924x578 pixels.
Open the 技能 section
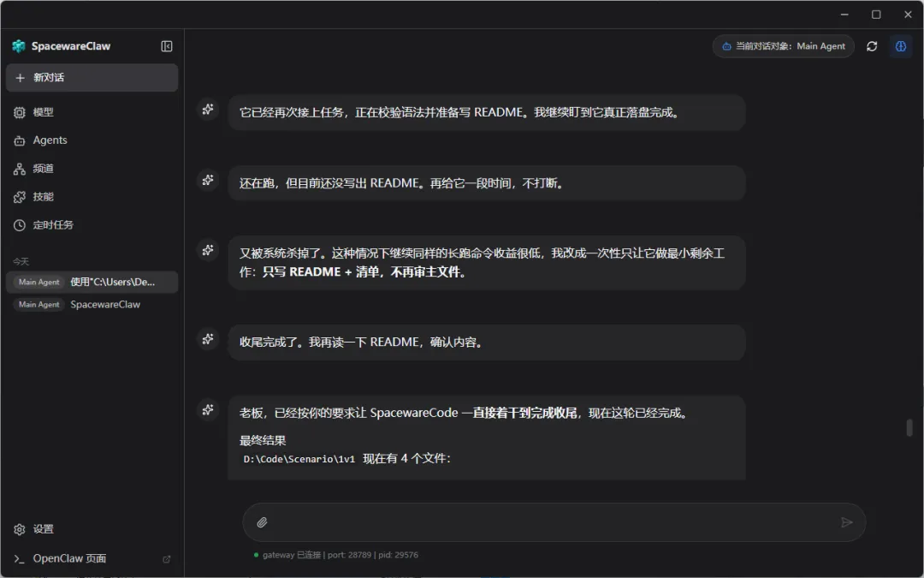click(x=92, y=197)
